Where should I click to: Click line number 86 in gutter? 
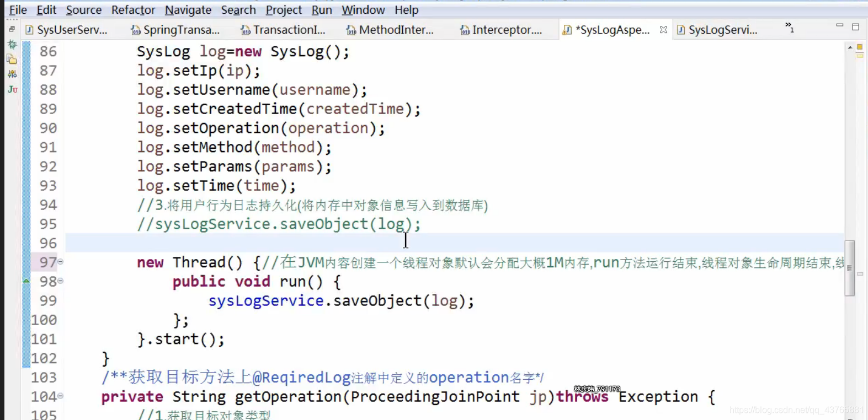(48, 51)
